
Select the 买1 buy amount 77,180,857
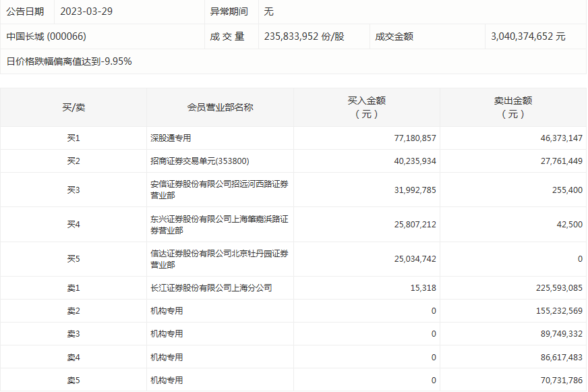(x=415, y=138)
